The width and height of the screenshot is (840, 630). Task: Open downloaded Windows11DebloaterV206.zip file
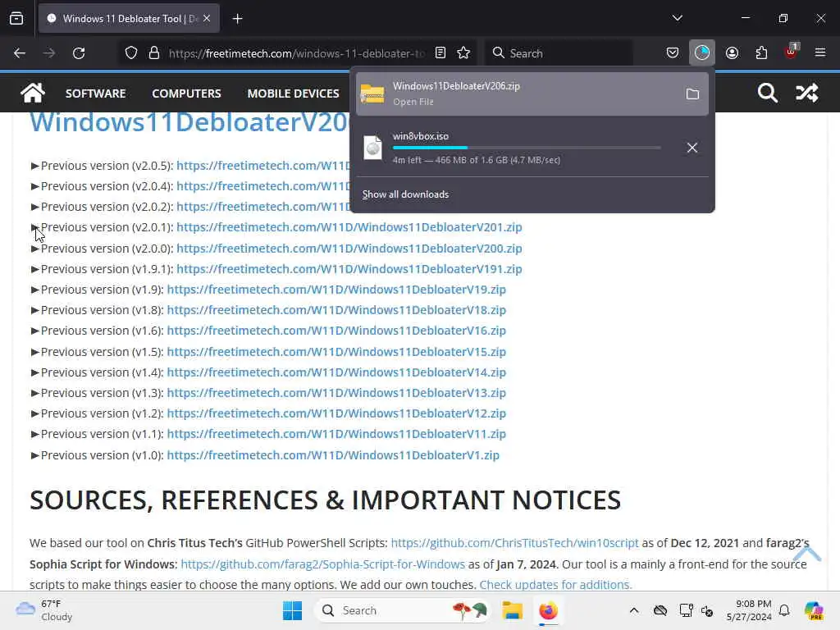[x=532, y=94]
